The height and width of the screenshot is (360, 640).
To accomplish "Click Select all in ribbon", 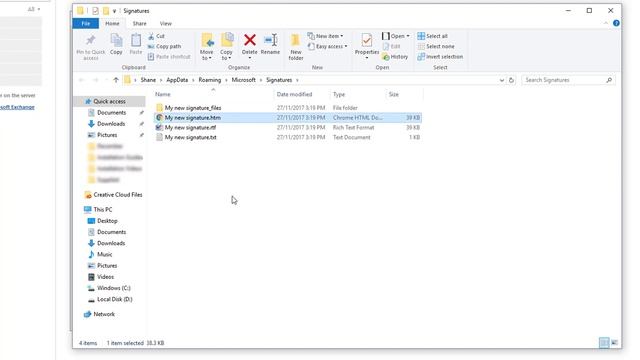I will (x=432, y=36).
